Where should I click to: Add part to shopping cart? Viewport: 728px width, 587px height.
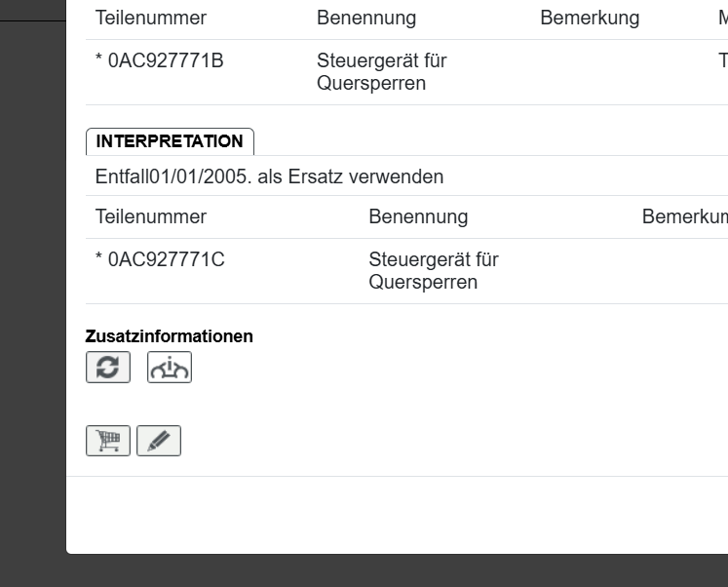(x=108, y=441)
